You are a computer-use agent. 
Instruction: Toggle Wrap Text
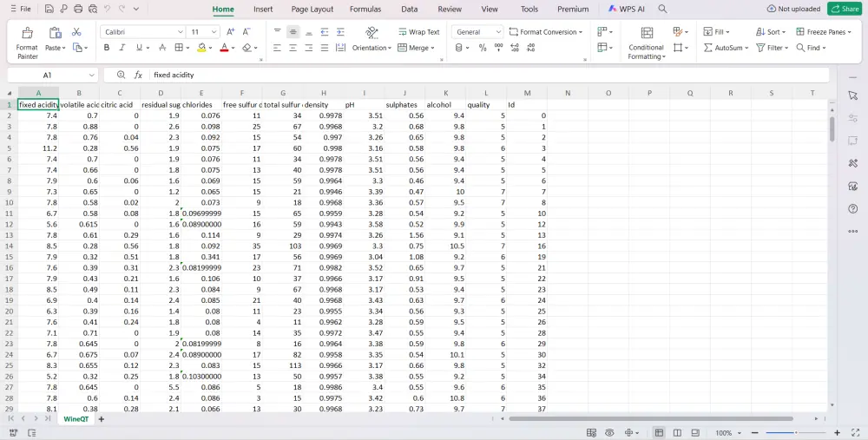point(418,31)
